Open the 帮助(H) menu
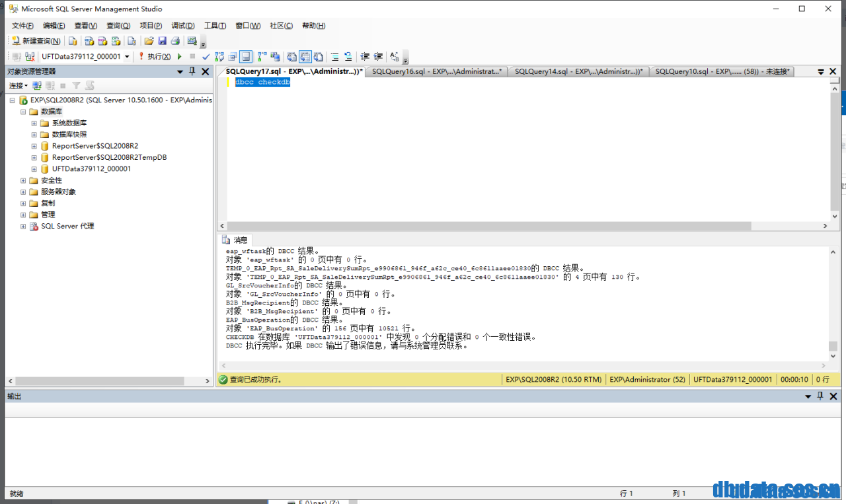 click(x=313, y=26)
